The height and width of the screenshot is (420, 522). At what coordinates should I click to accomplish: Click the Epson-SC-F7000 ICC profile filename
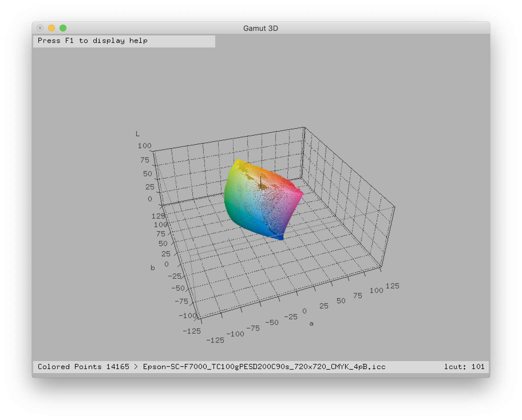pyautogui.click(x=264, y=367)
